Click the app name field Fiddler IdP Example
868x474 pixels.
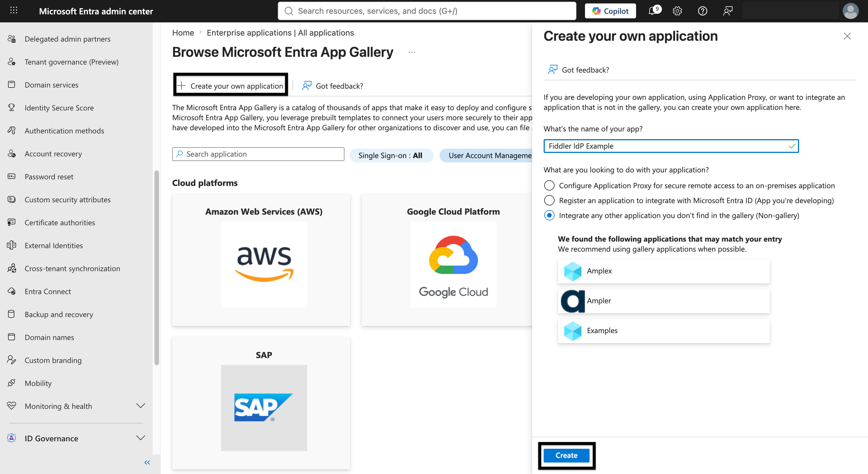pos(671,146)
